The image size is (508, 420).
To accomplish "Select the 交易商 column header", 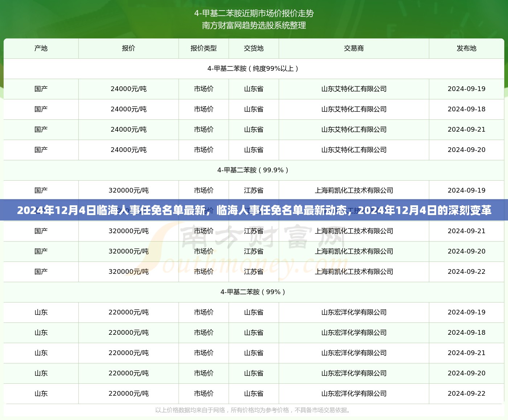I will click(354, 48).
